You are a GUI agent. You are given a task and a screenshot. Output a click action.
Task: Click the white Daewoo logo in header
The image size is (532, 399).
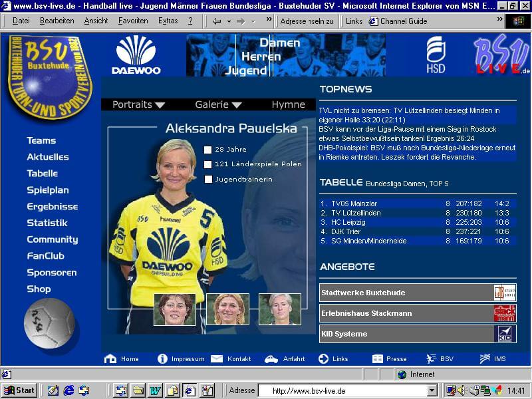tap(136, 55)
